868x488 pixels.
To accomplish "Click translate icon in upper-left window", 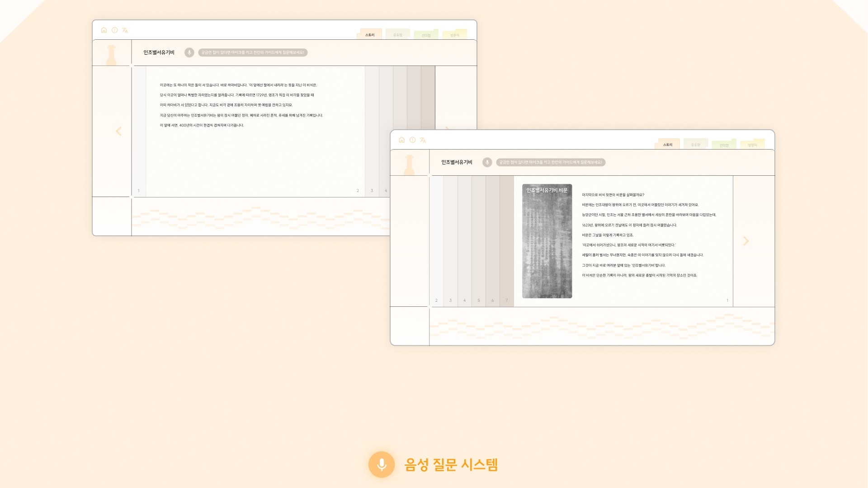I will pyautogui.click(x=125, y=30).
